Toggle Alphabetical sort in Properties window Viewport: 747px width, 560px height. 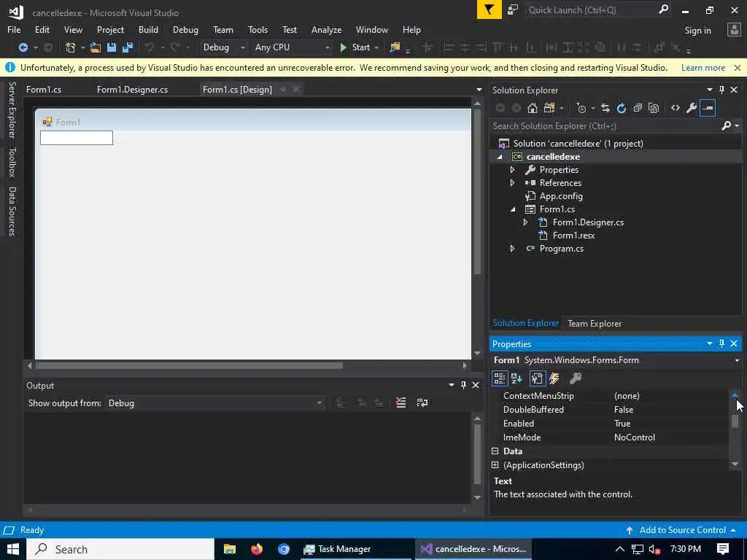(x=516, y=378)
